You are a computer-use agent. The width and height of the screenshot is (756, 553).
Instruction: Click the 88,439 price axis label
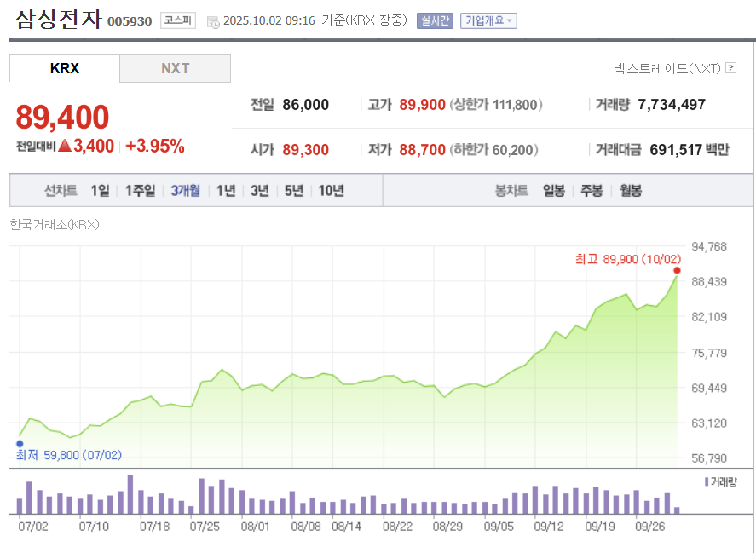709,281
